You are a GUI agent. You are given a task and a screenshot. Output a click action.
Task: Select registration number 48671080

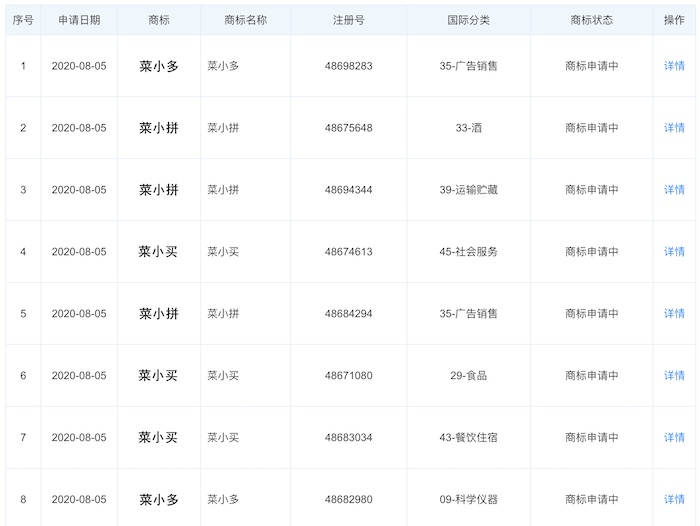pos(348,376)
